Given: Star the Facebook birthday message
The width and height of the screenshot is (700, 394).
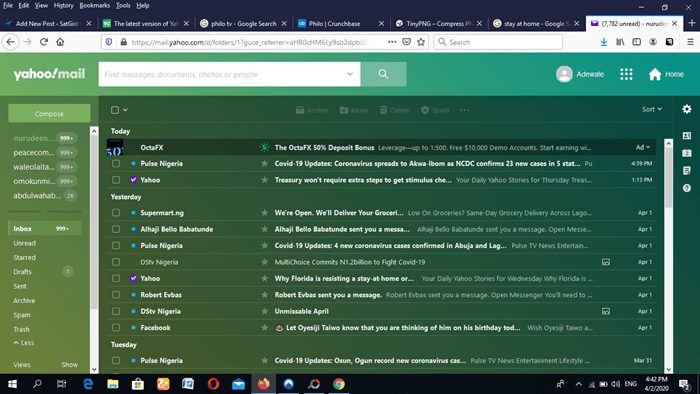Looking at the screenshot, I should pyautogui.click(x=264, y=328).
